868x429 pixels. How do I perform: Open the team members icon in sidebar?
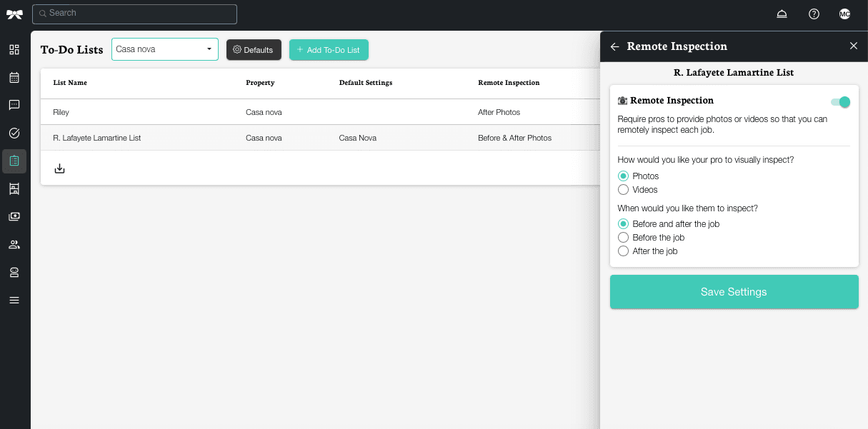coord(14,245)
